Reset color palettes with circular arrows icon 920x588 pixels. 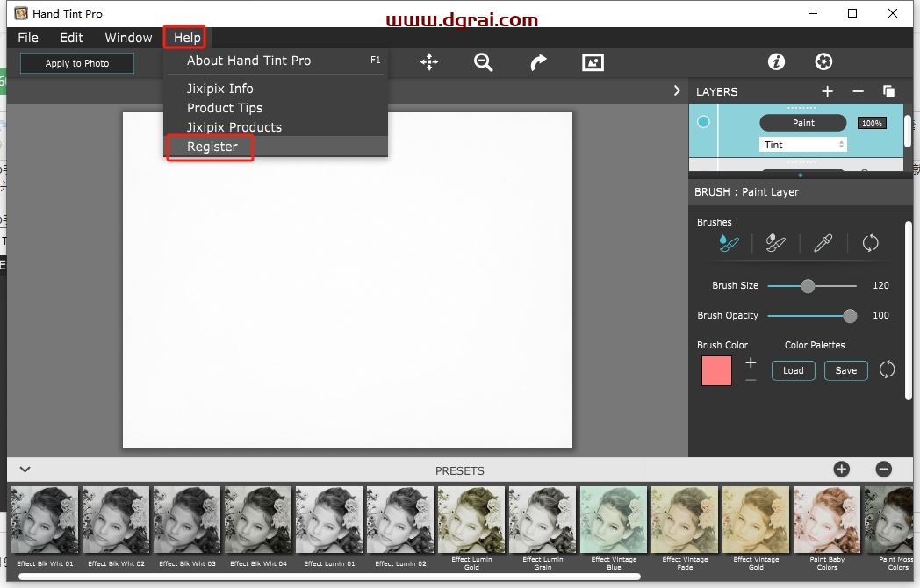pyautogui.click(x=887, y=369)
